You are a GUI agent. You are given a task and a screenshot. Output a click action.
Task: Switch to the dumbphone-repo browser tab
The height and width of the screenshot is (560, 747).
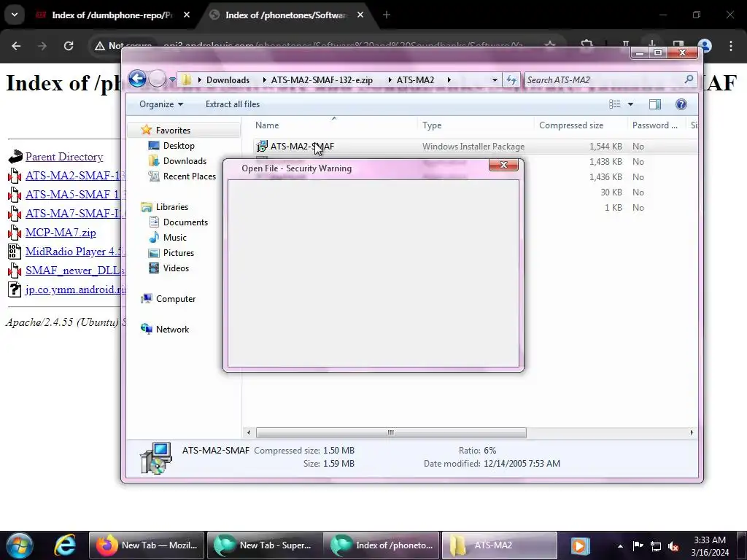point(113,15)
